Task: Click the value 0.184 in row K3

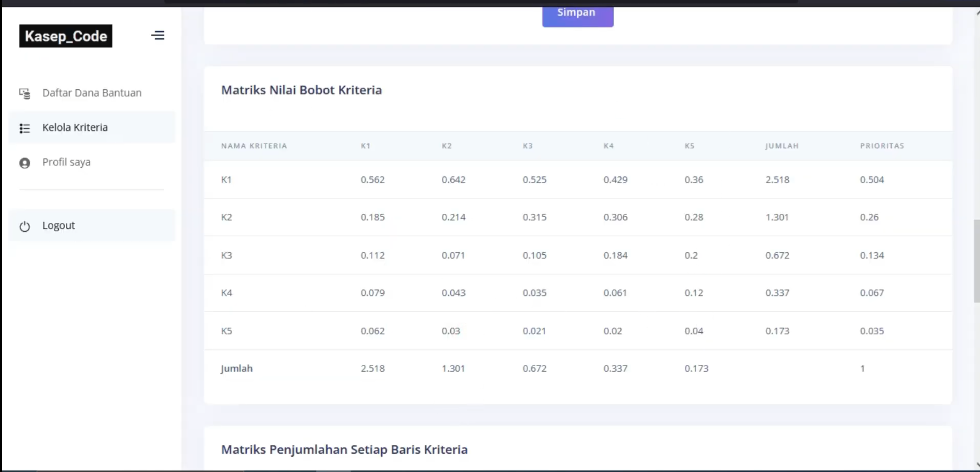Action: pos(615,255)
